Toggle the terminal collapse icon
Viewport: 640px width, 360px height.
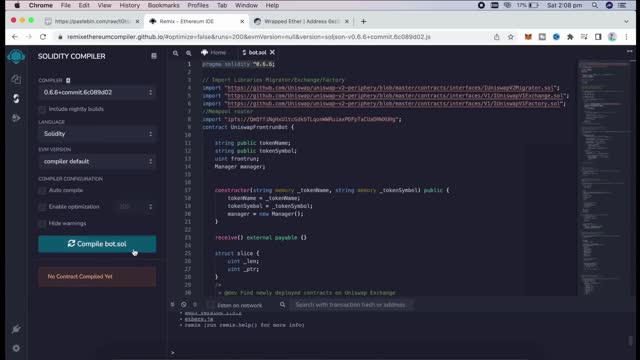coord(172,304)
